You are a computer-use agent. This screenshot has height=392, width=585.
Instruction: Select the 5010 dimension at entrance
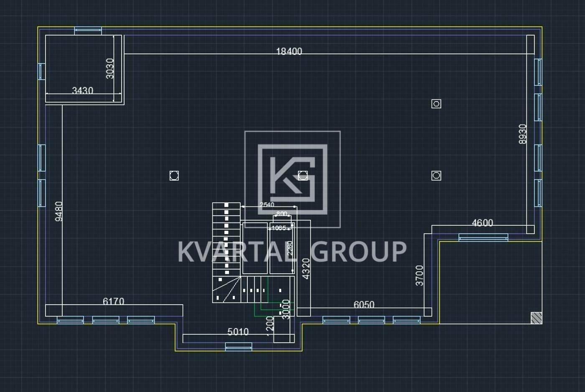click(x=238, y=332)
